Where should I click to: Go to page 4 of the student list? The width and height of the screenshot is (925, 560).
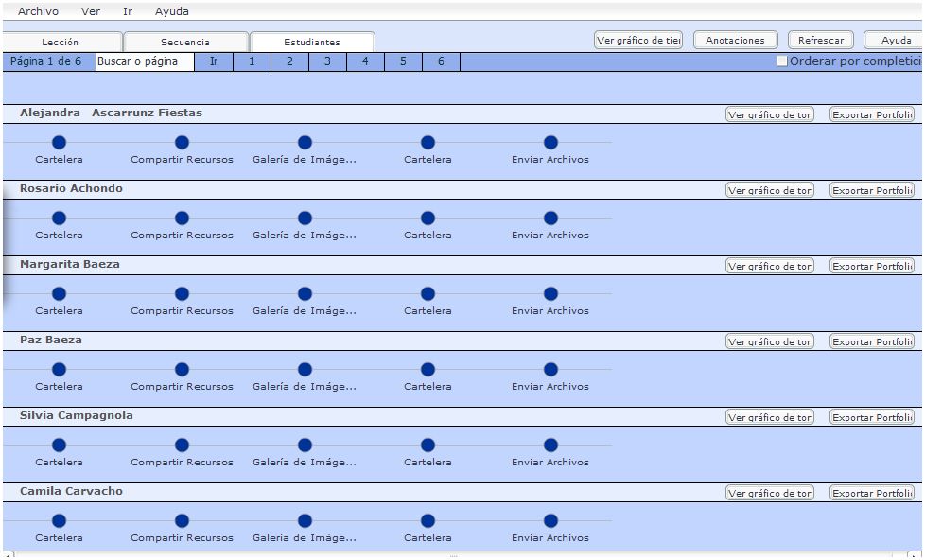(x=365, y=61)
